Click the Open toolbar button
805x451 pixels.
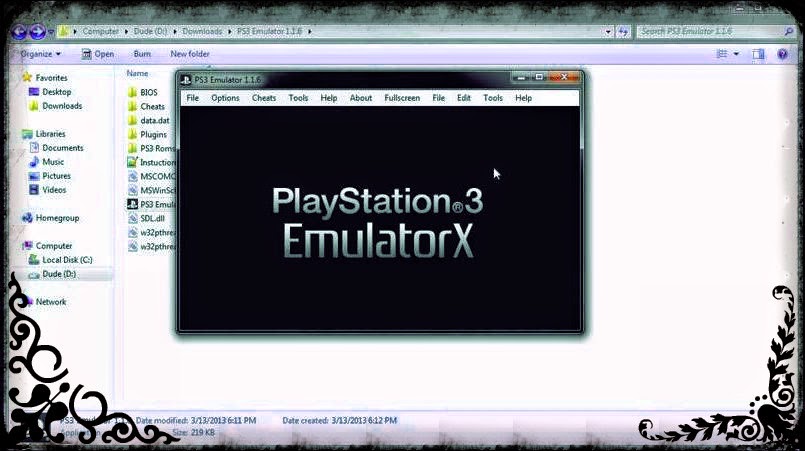98,54
